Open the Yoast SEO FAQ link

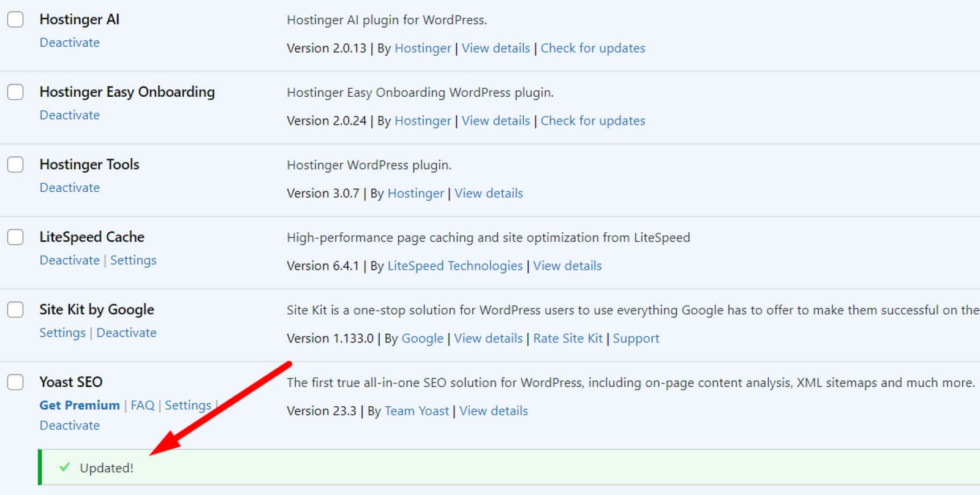(x=143, y=406)
